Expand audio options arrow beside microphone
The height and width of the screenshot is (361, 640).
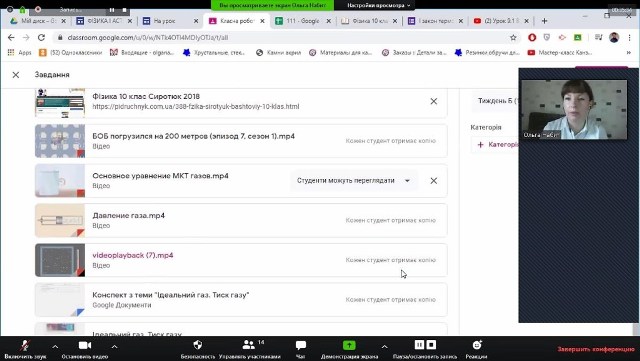tap(55, 346)
